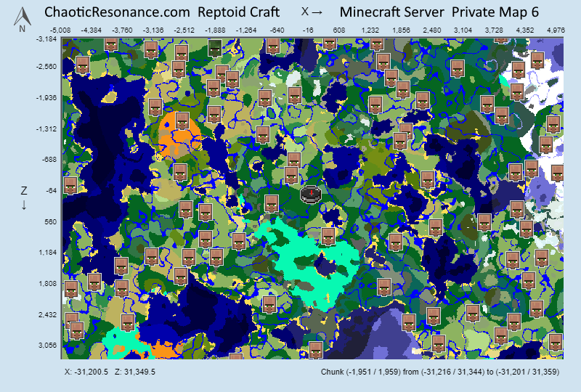Click the spawn compass marker at map center
The image size is (581, 392).
[311, 194]
